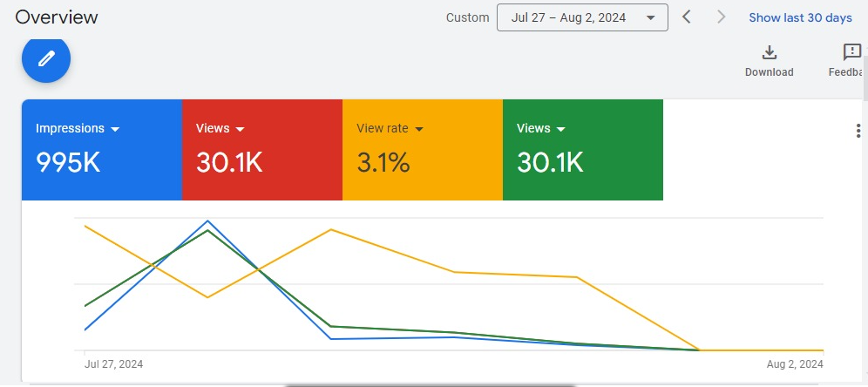Click the Show last 30 days link
Viewport: 868px width, 387px height.
click(800, 17)
